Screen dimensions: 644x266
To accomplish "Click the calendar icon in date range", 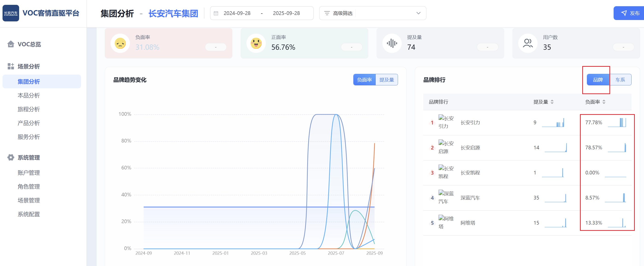I will (216, 13).
